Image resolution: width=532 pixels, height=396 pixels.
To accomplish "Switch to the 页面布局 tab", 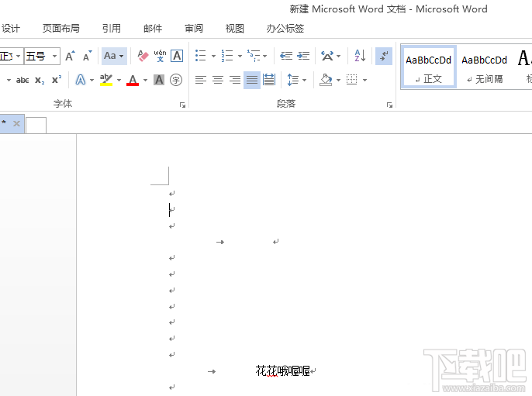I will pyautogui.click(x=60, y=29).
